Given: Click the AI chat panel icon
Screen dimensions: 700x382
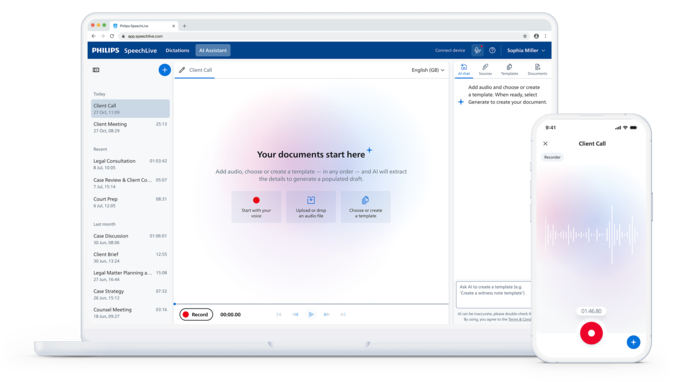Looking at the screenshot, I should coord(464,69).
